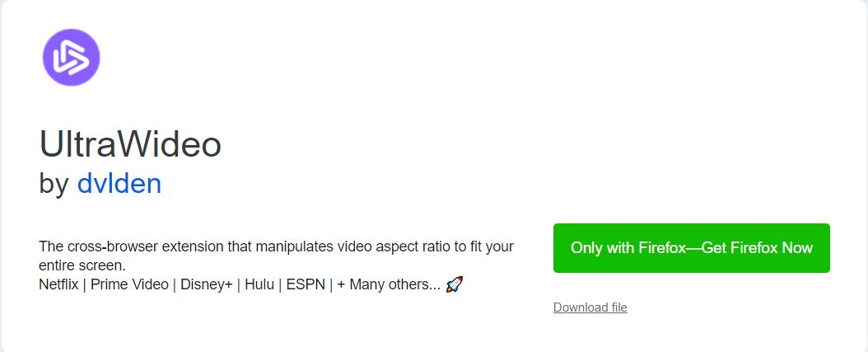Click Only with Firefox—Get Firefox Now button
Image resolution: width=868 pixels, height=352 pixels.
click(692, 248)
